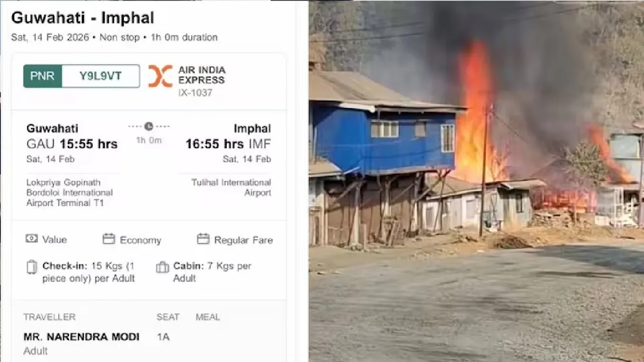Image resolution: width=644 pixels, height=362 pixels.
Task: Click the Value fare icon
Action: (x=32, y=239)
